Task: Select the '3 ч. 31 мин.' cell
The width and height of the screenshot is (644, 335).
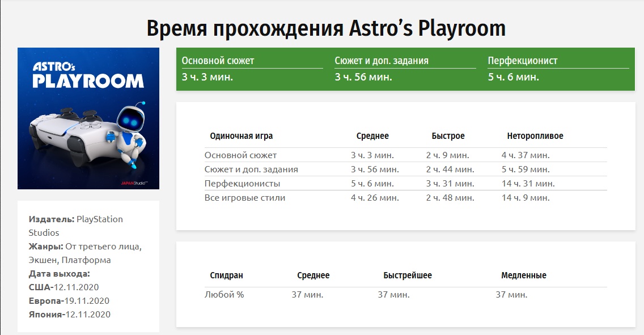Action: [x=450, y=184]
